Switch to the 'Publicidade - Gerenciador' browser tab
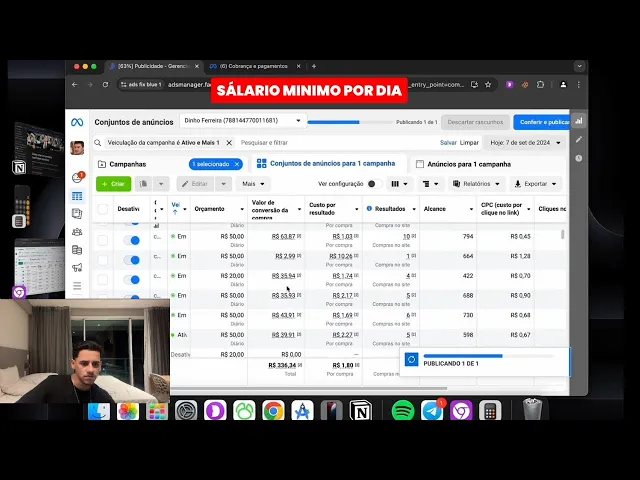 pos(154,66)
